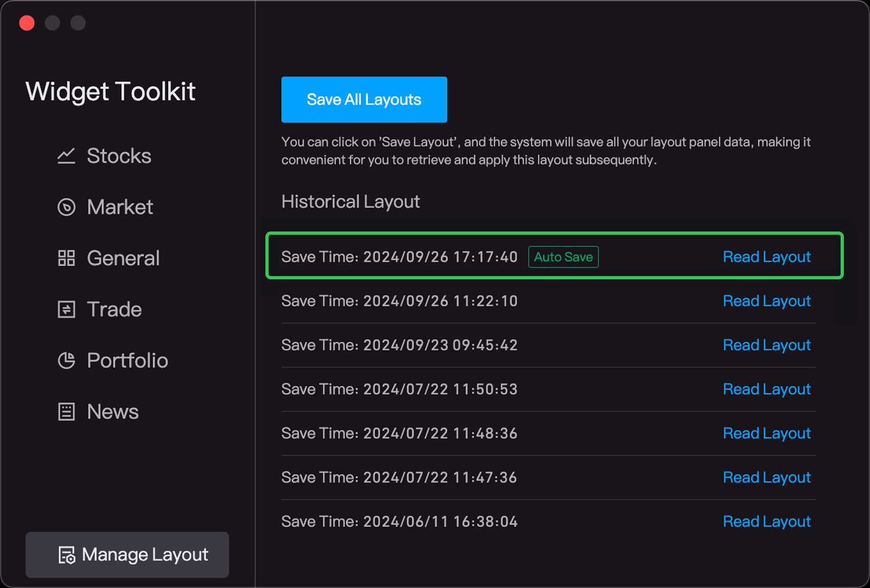
Task: Read Layout saved 2024/06/11 16:38:04
Action: click(x=766, y=522)
